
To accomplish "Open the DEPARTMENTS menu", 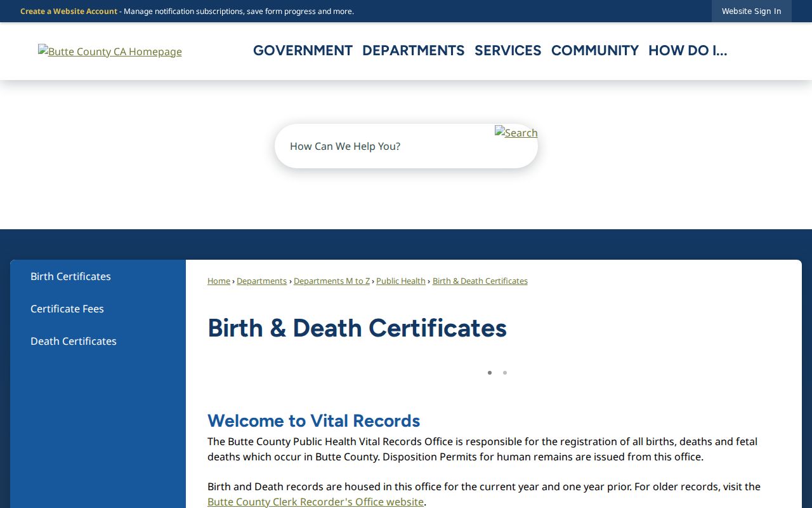I will click(414, 51).
